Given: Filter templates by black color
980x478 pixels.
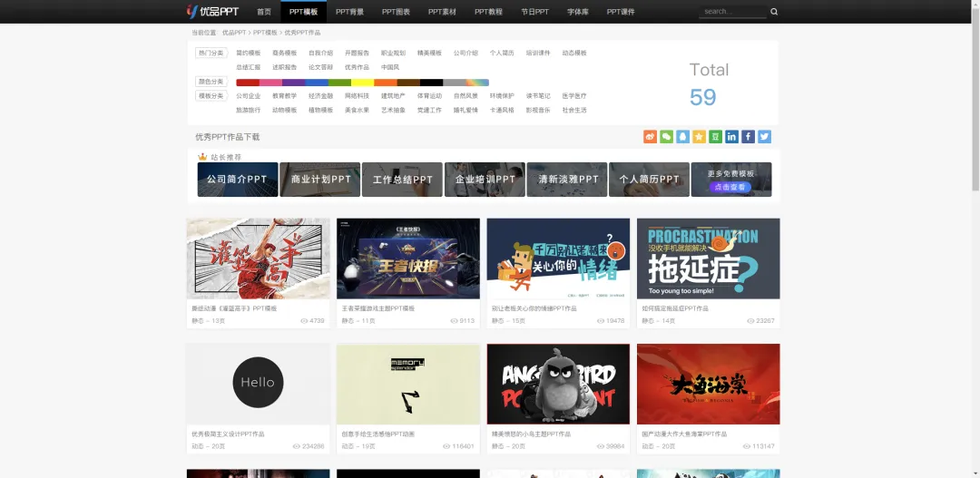Looking at the screenshot, I should pyautogui.click(x=431, y=83).
